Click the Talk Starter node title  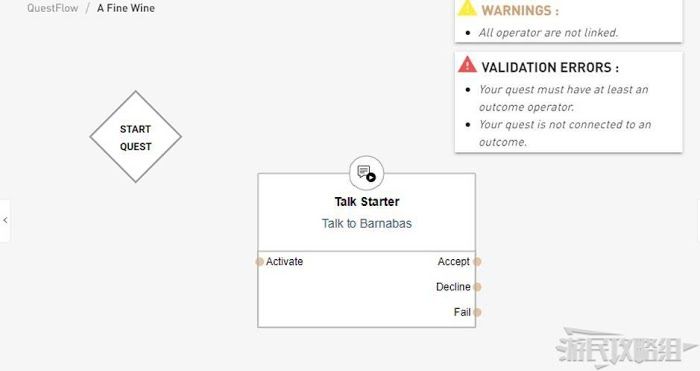click(x=367, y=202)
